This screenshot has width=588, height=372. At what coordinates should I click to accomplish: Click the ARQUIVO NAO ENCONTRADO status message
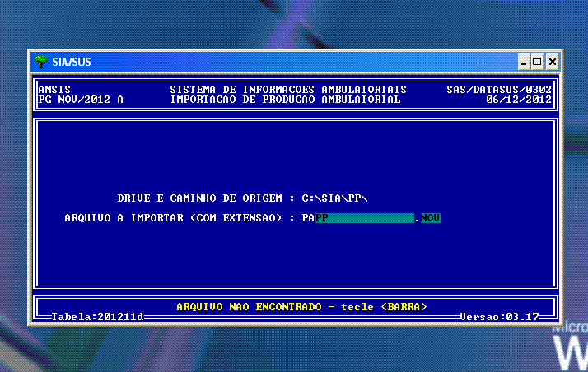click(301, 307)
